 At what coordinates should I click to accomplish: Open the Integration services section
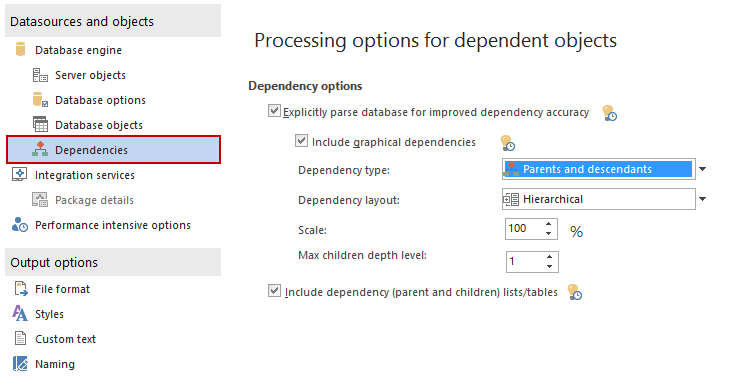click(85, 175)
